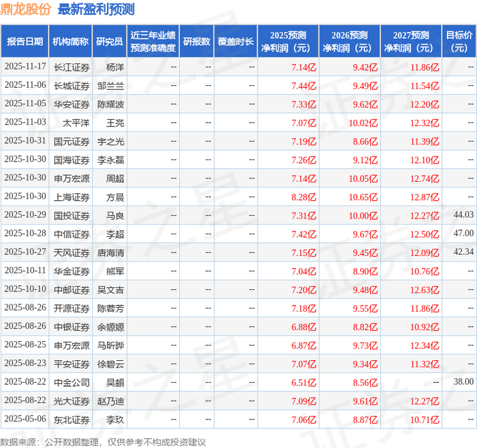Click the 12.20亿 forecast from 华安证券
The image size is (477, 448).
pyautogui.click(x=425, y=104)
